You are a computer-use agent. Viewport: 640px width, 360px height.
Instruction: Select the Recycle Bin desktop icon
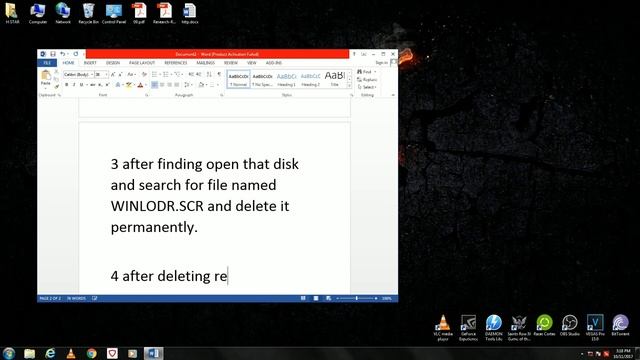pyautogui.click(x=88, y=13)
